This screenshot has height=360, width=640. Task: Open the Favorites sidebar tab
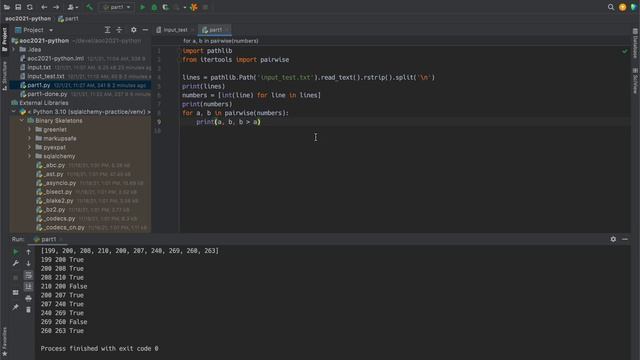tap(4, 342)
